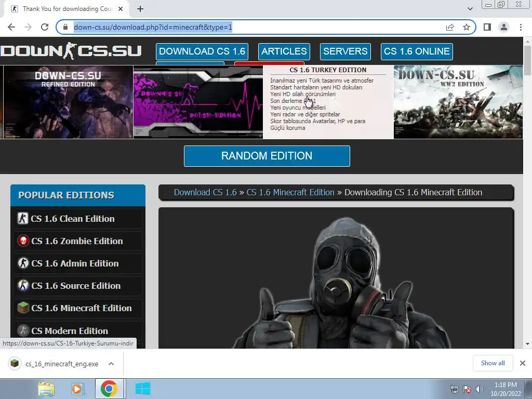Open the ARTICLES menu item
532x399 pixels.
(x=284, y=51)
